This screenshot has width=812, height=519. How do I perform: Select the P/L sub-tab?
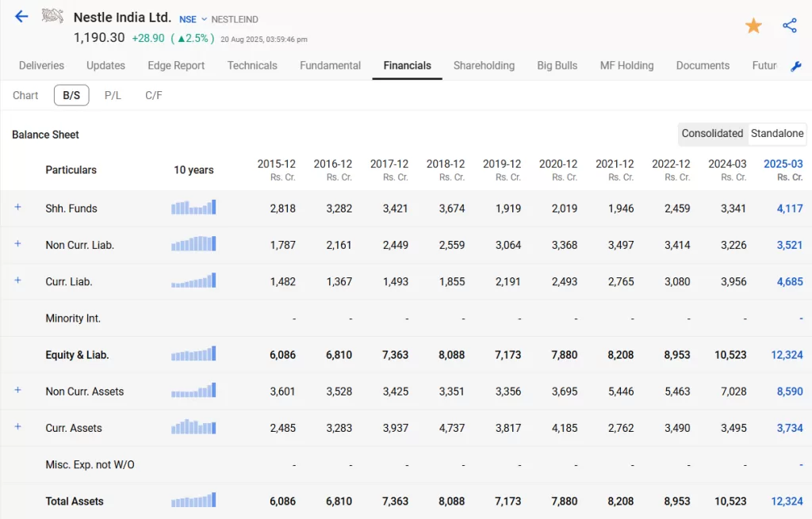[113, 95]
